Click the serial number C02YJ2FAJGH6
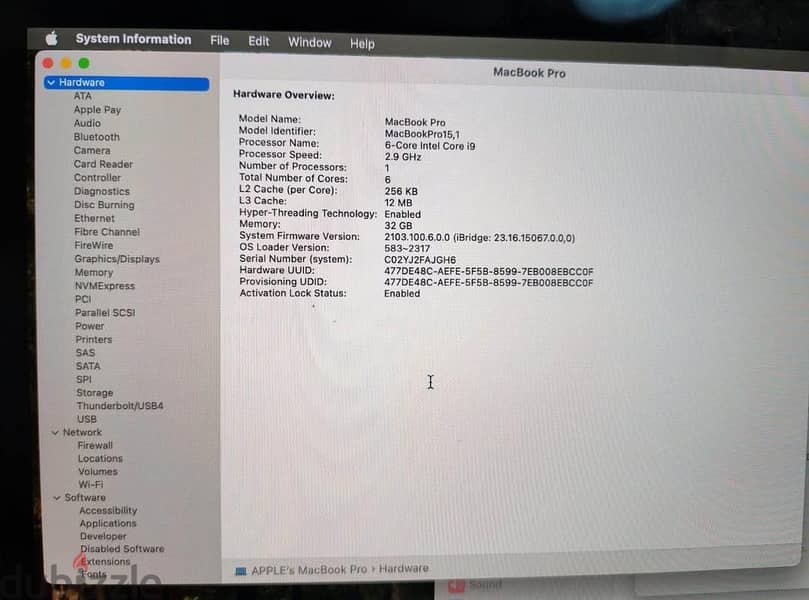Viewport: 809px width, 600px height. [x=420, y=260]
